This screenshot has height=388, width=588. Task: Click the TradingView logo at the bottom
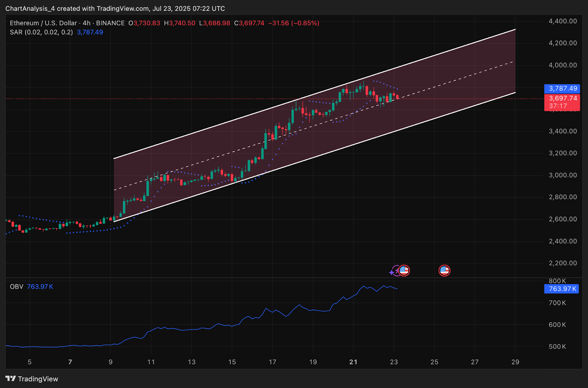point(32,379)
